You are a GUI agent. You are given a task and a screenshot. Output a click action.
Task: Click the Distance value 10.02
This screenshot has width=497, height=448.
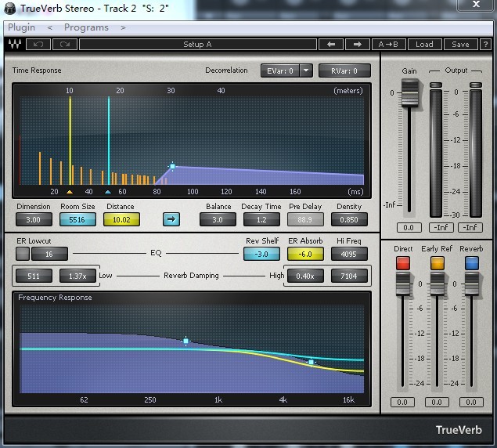click(x=121, y=219)
